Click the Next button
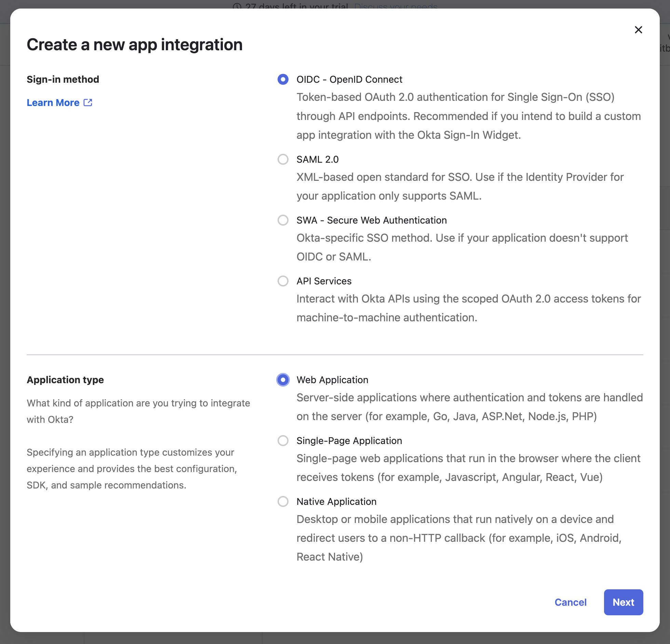The height and width of the screenshot is (644, 670). tap(623, 602)
